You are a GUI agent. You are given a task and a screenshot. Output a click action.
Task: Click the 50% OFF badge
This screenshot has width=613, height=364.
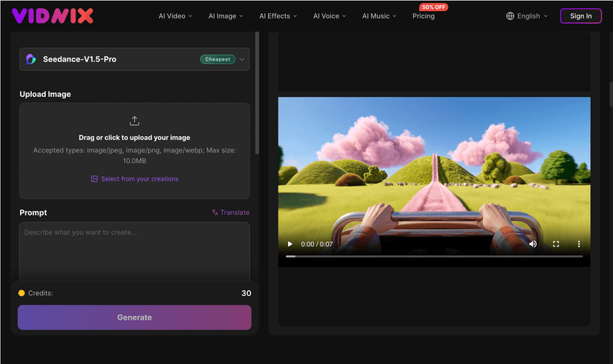pos(434,7)
